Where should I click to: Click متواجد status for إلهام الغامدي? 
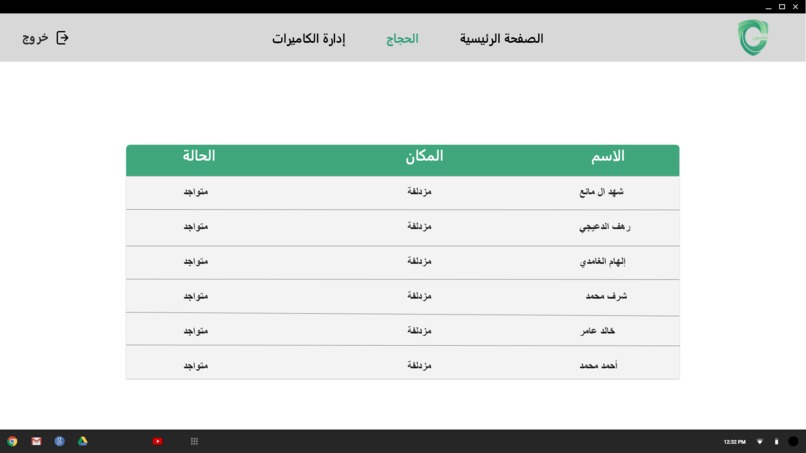tap(196, 262)
